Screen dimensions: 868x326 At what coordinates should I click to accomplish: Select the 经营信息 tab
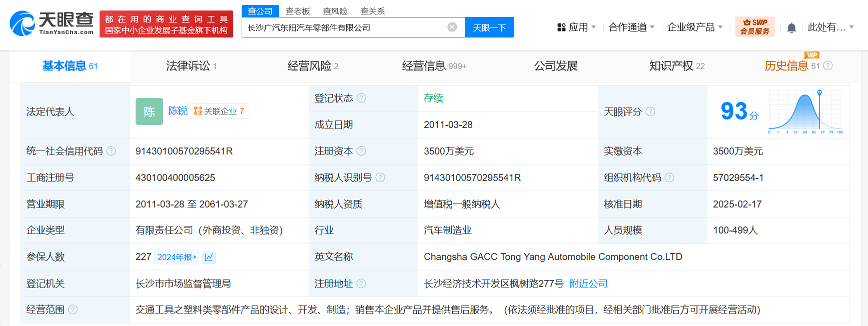click(434, 66)
